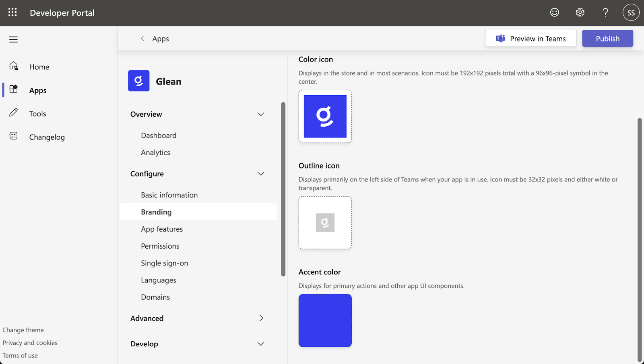Open the SS account avatar

click(631, 12)
